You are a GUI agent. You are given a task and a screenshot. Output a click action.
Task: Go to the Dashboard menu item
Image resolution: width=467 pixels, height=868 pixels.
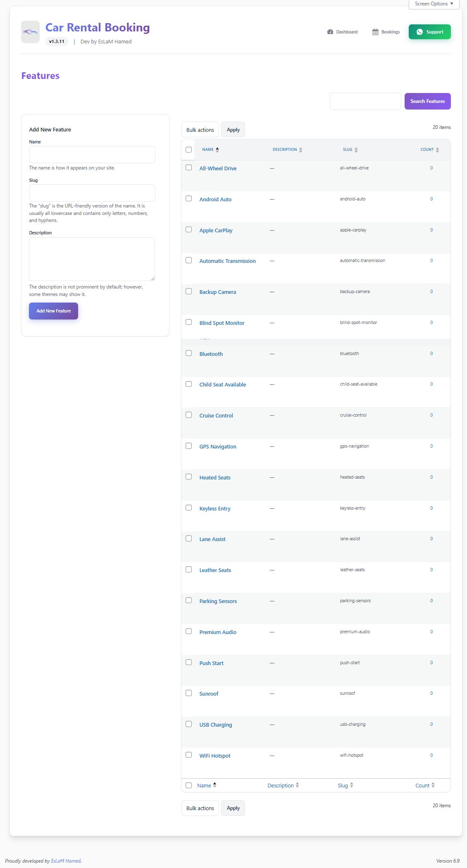(x=346, y=32)
